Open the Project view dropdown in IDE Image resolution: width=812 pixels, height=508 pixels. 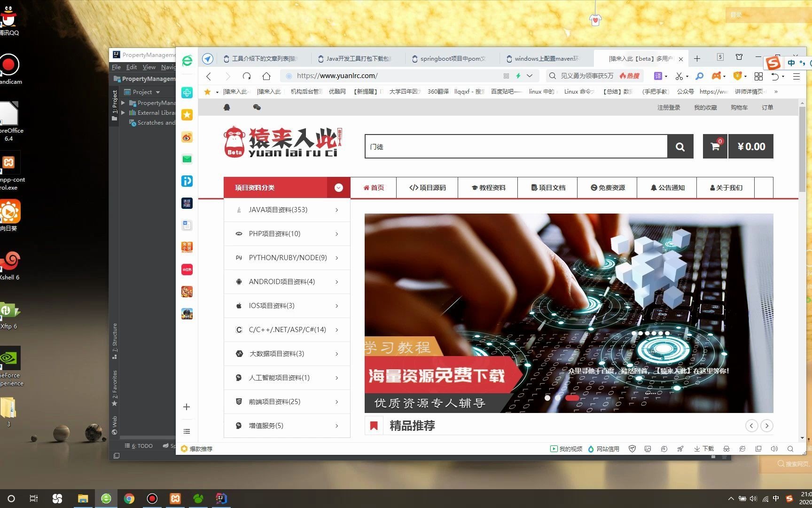[x=158, y=92]
